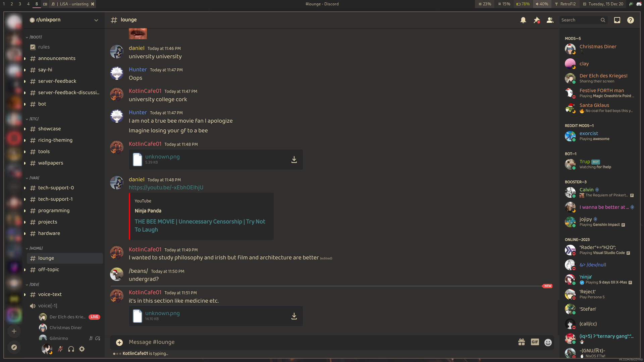Toggle the member list panel

[x=550, y=20]
